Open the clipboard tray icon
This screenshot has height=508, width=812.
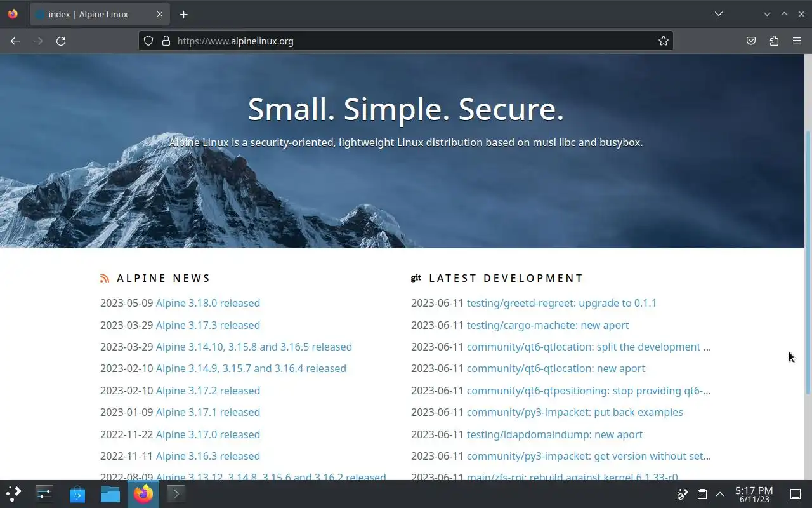click(x=702, y=494)
